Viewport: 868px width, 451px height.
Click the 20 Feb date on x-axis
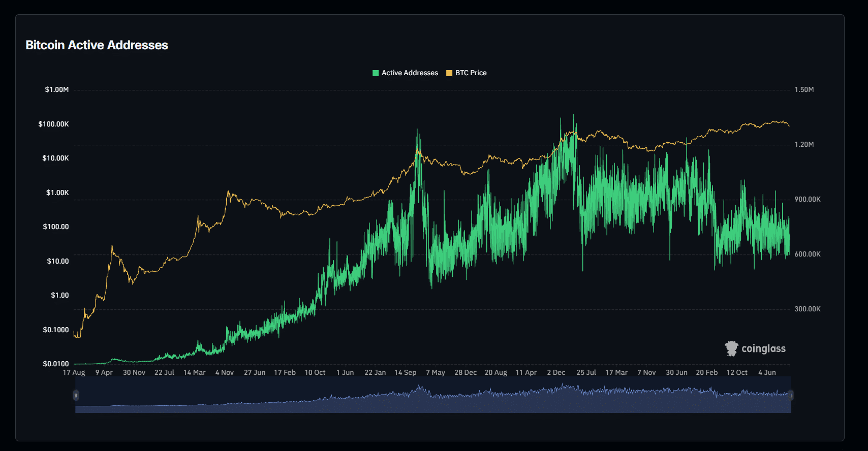point(706,373)
